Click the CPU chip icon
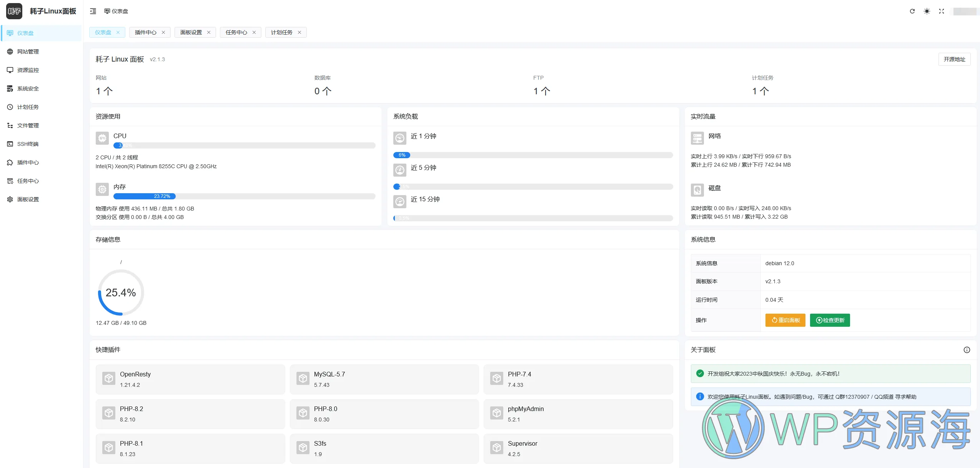The height and width of the screenshot is (468, 980). (102, 138)
